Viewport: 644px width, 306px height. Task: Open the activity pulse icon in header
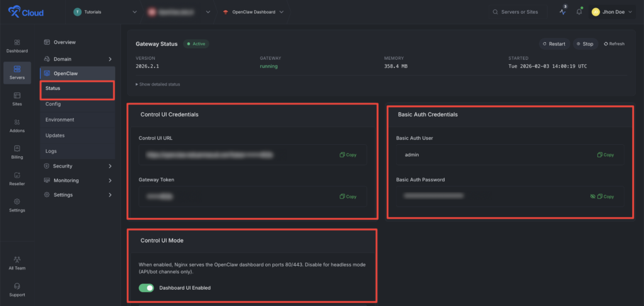[x=562, y=11]
